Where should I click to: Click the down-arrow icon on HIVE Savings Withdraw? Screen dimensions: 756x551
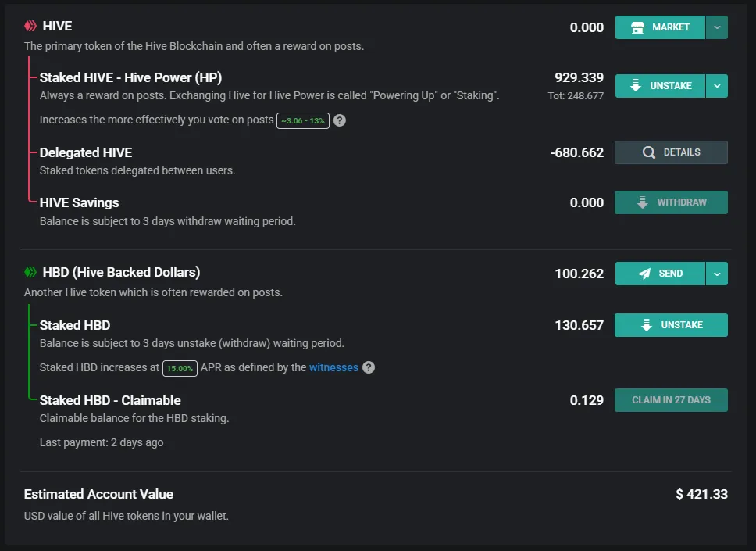[642, 202]
